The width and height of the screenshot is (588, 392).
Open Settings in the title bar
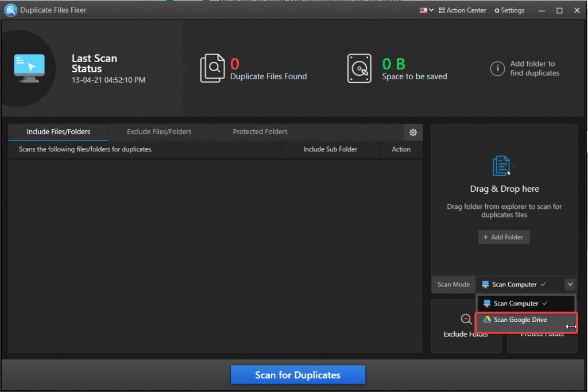509,10
